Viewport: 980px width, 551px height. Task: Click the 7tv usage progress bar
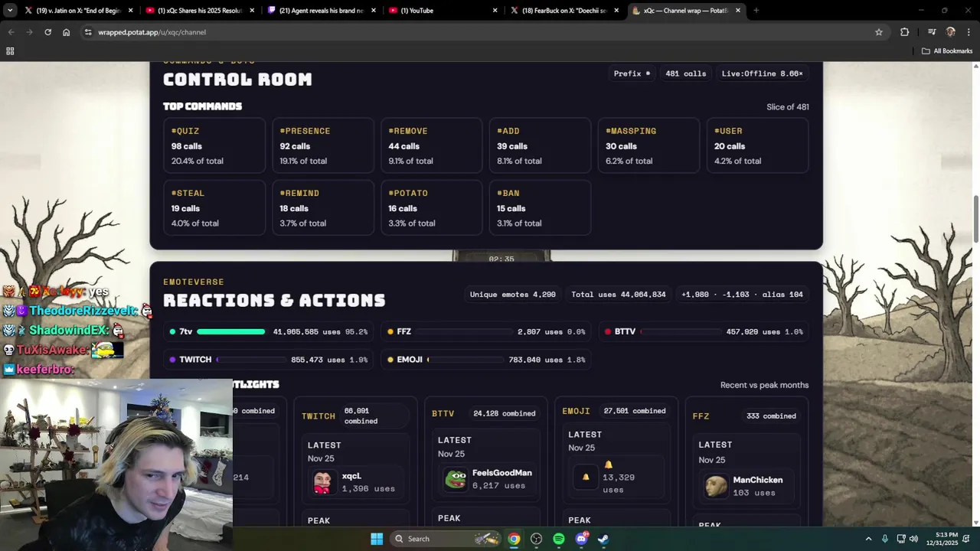click(231, 332)
